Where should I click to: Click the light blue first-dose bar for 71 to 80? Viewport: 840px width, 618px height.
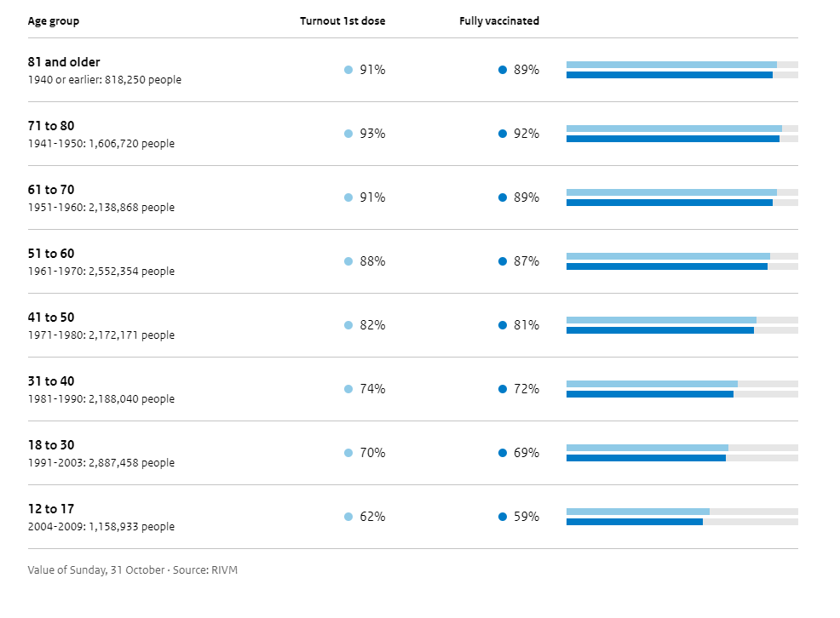673,129
